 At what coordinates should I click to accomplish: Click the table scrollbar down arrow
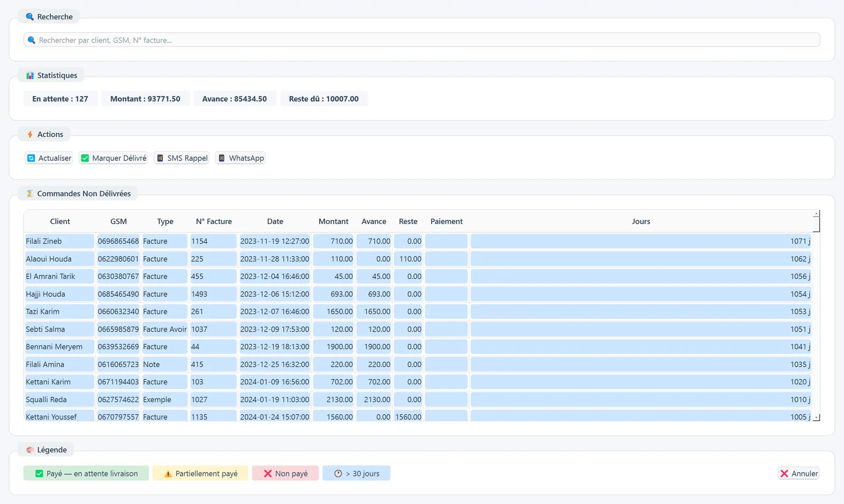click(817, 418)
